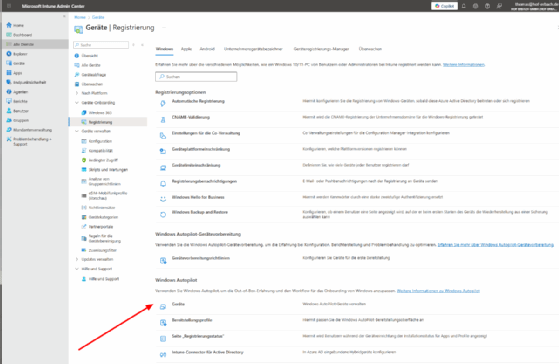Focus the Suchen field above Registrierungsoptionen
This screenshot has height=364, width=559.
point(196,77)
